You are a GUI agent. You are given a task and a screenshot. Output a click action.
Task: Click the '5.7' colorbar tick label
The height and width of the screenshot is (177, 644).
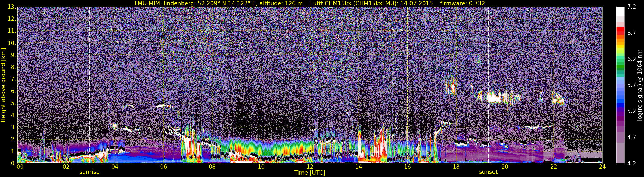coord(632,85)
